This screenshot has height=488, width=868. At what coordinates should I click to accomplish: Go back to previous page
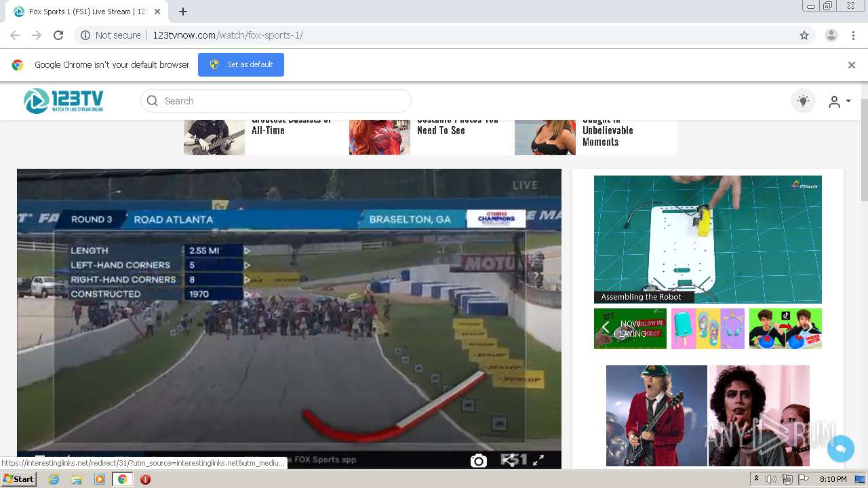15,35
